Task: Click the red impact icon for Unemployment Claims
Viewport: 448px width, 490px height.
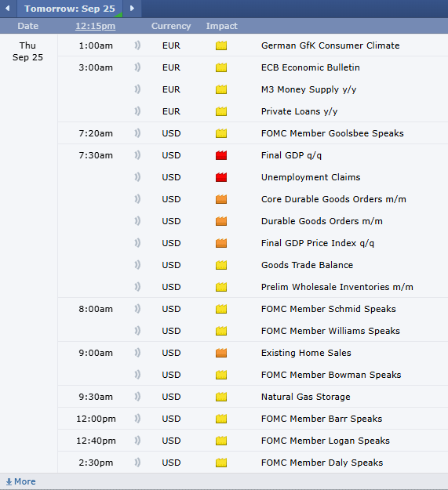Action: coord(221,177)
